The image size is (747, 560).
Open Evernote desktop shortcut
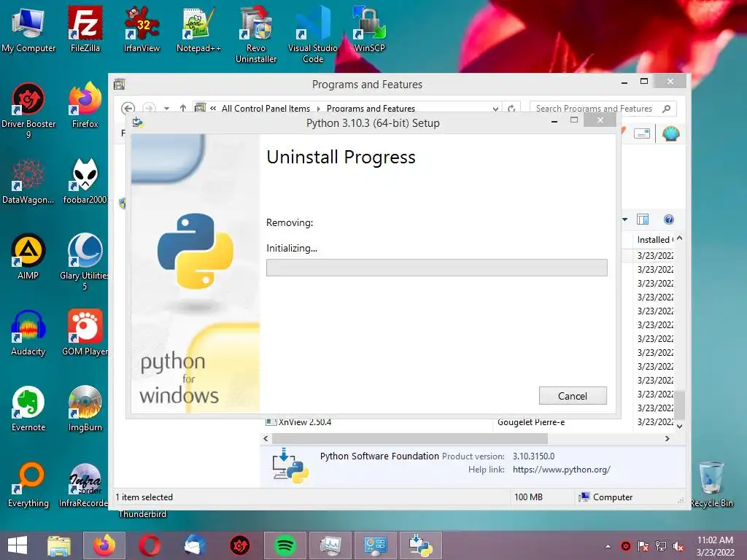tap(28, 408)
